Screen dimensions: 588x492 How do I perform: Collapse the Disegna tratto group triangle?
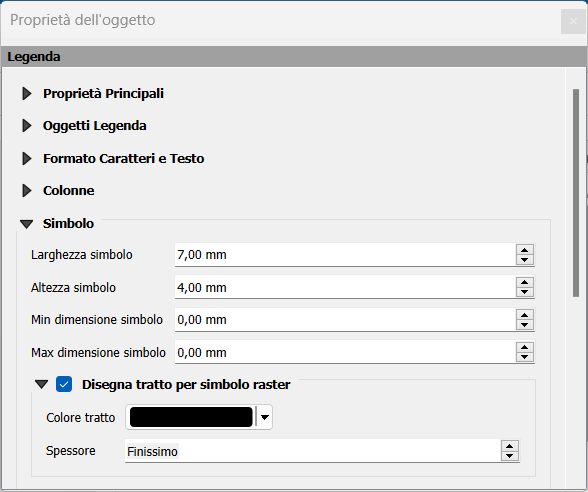(41, 384)
